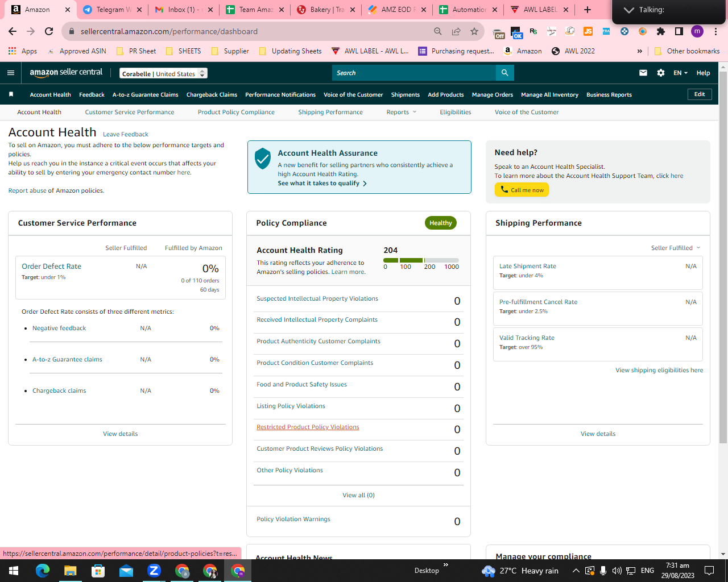Click the Leave Feedback link
This screenshot has height=582, width=728.
126,134
